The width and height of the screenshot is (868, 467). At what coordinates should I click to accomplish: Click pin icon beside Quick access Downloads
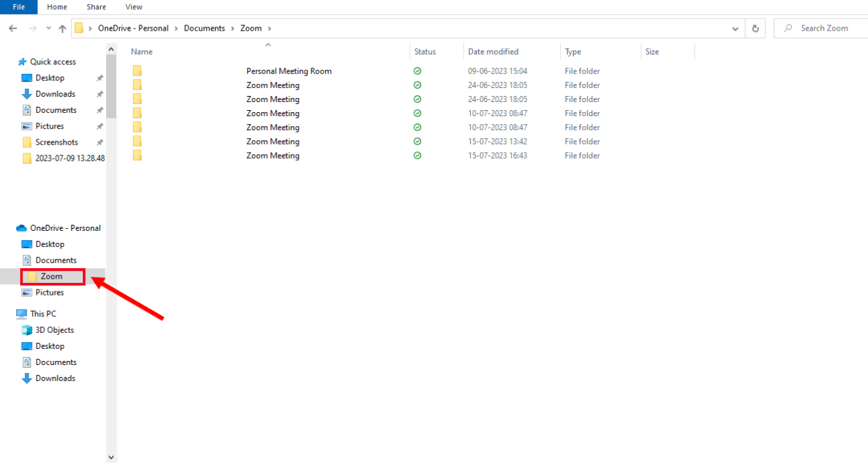click(99, 94)
